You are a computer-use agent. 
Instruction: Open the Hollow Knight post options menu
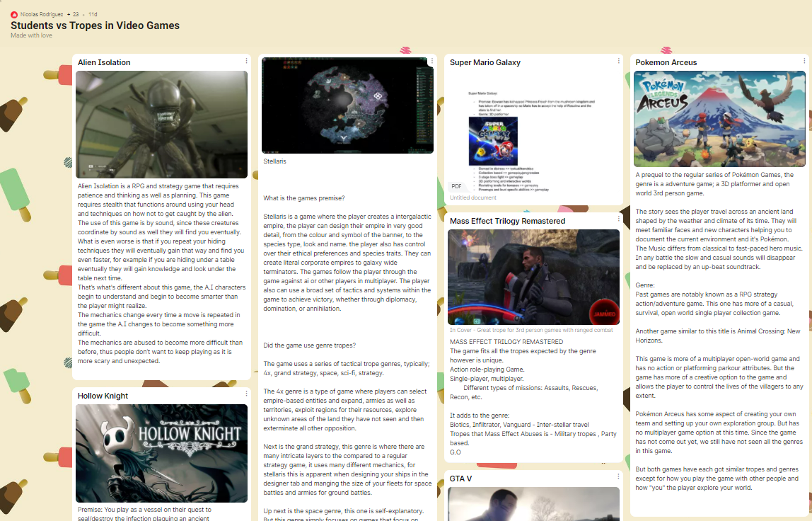pyautogui.click(x=246, y=394)
